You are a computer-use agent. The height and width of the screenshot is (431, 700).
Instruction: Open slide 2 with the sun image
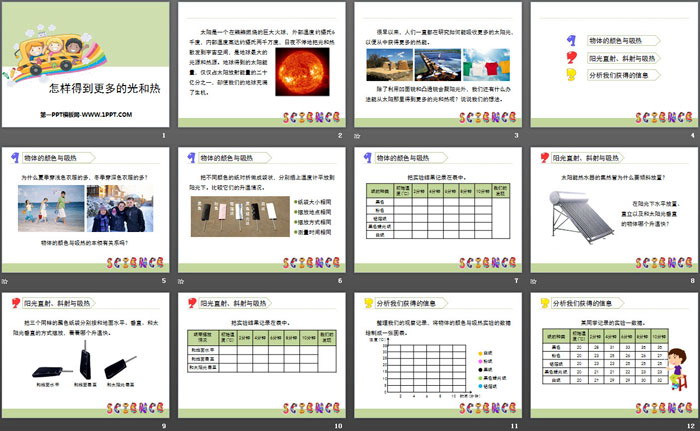pyautogui.click(x=261, y=71)
